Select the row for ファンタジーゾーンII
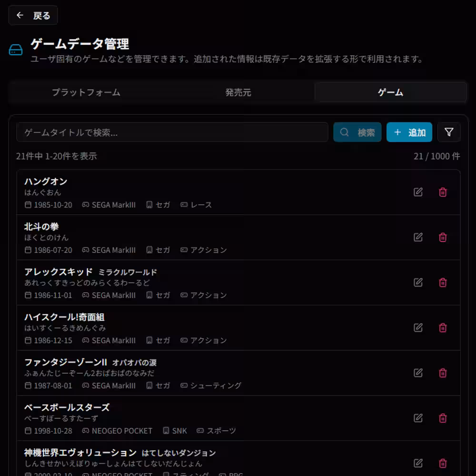The image size is (476, 476). point(190,373)
